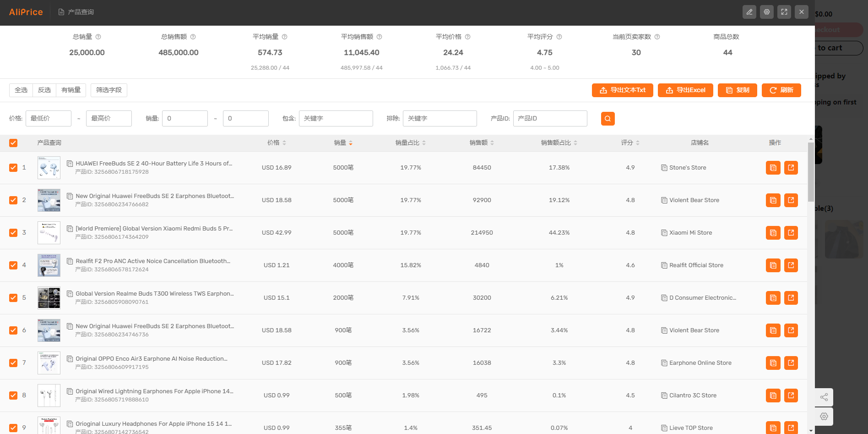Screen dimensions: 868x434
Task: Click help icon next to 总销量
Action: click(98, 37)
